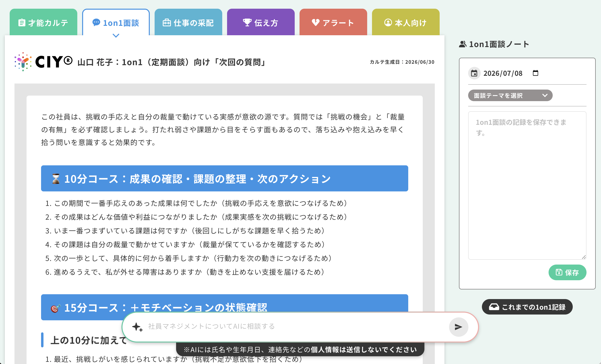Viewport: 601px width, 364px height.
Task: Click the CIY logo
Action: coord(43,62)
